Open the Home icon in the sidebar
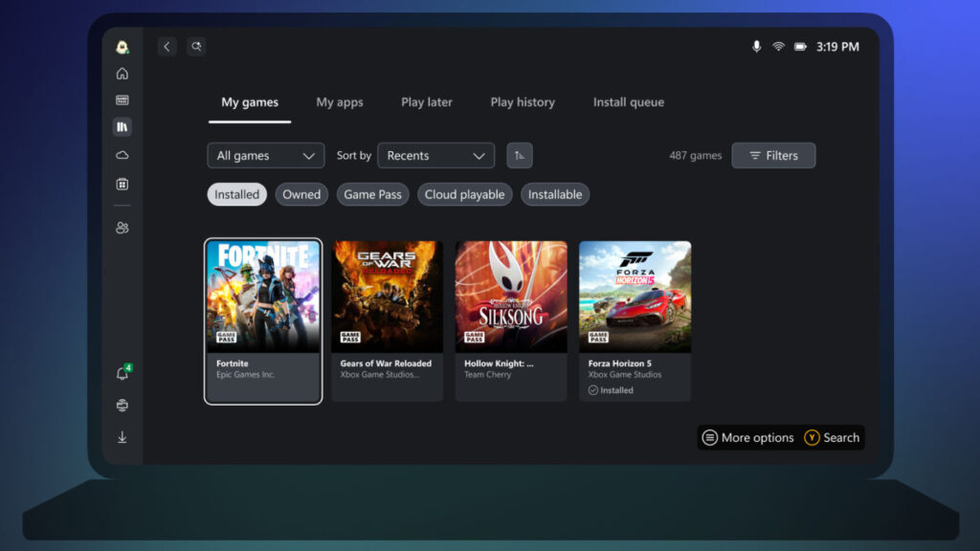This screenshot has width=980, height=551. point(122,73)
